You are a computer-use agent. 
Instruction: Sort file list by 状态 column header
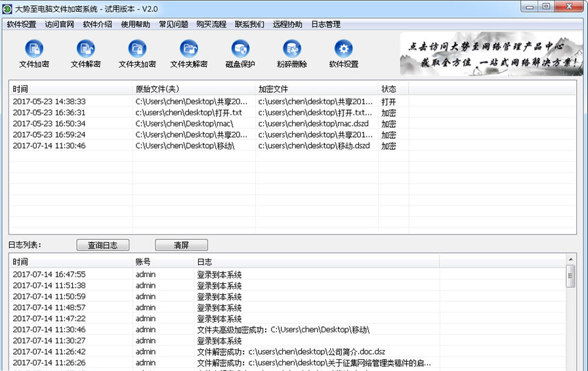(x=392, y=88)
